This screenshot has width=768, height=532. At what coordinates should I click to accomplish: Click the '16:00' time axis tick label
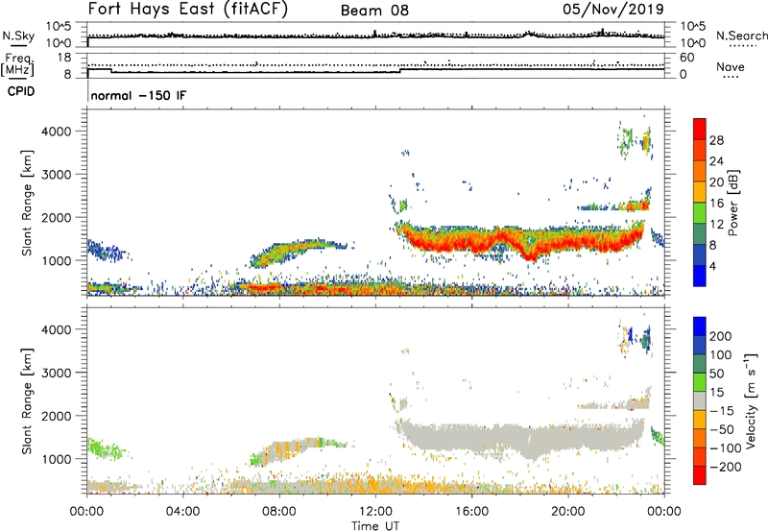pyautogui.click(x=471, y=512)
